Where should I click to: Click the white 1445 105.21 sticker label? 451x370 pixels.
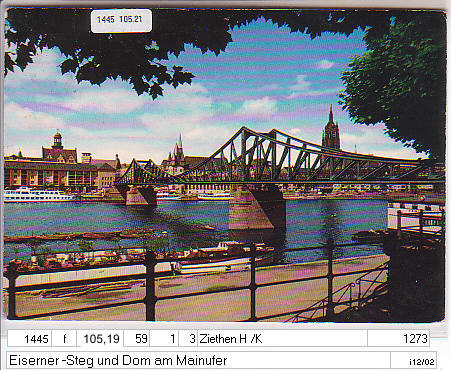pos(121,21)
